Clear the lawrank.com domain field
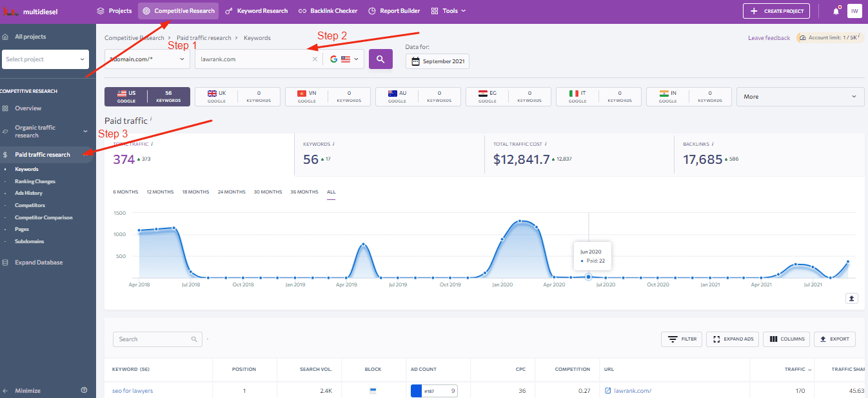Viewport: 868px width, 398px height. coord(315,59)
